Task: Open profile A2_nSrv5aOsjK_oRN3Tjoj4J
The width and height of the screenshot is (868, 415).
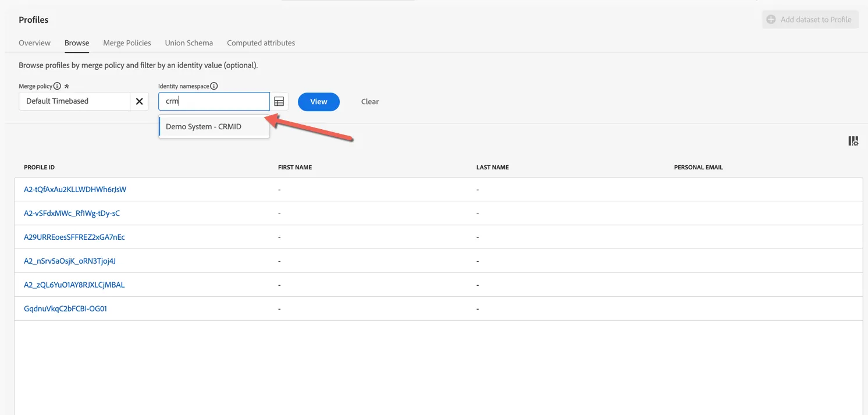Action: coord(70,261)
